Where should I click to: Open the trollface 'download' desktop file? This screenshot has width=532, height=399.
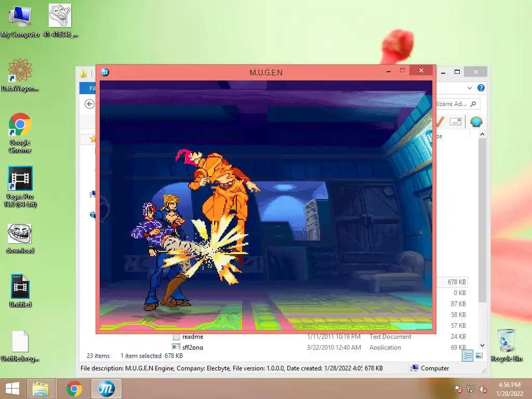coord(20,238)
